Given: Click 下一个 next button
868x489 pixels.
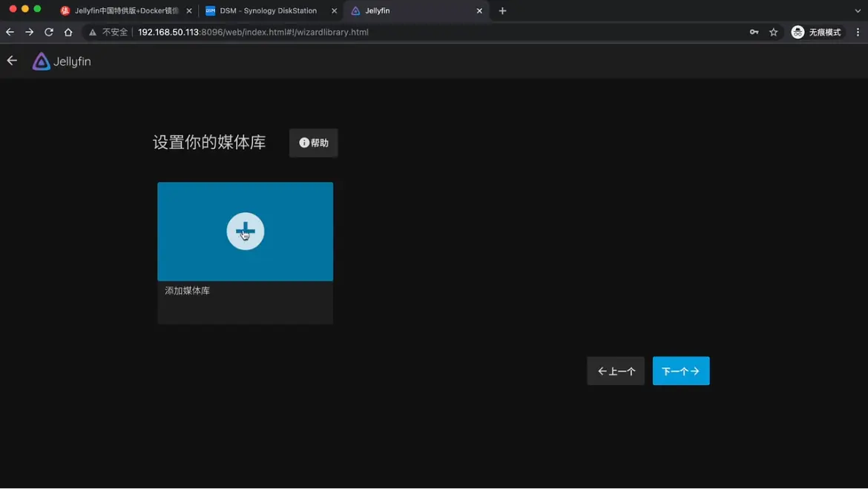Looking at the screenshot, I should click(680, 371).
